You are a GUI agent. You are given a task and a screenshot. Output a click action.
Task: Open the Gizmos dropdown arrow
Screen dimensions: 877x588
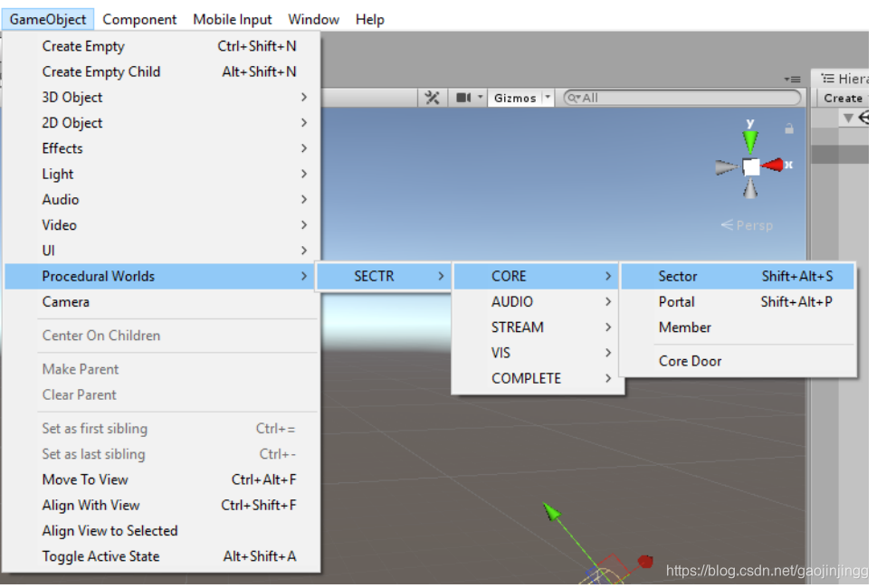545,98
